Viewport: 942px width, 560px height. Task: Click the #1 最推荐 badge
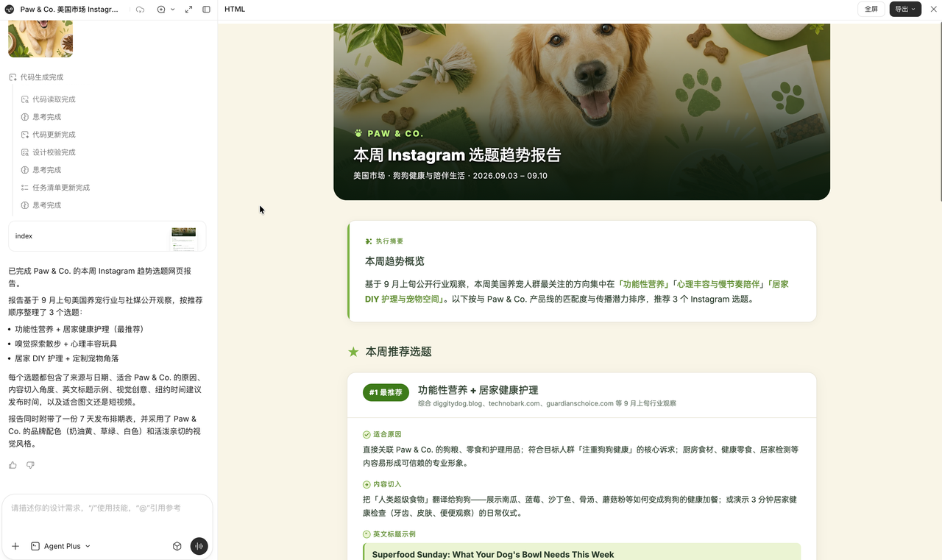pos(386,392)
